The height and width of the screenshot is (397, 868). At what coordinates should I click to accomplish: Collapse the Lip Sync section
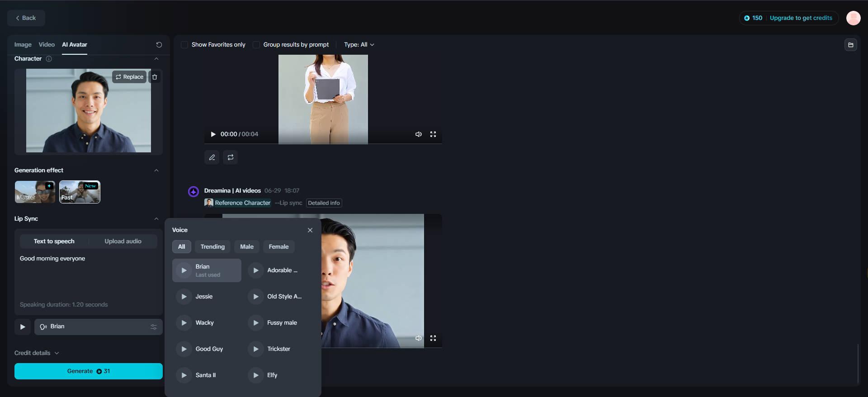[x=156, y=219]
